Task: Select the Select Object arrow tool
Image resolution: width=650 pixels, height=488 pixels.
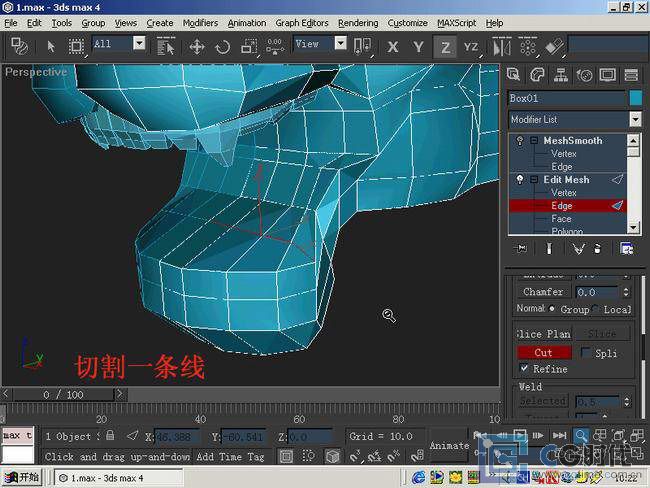Action: [51, 46]
